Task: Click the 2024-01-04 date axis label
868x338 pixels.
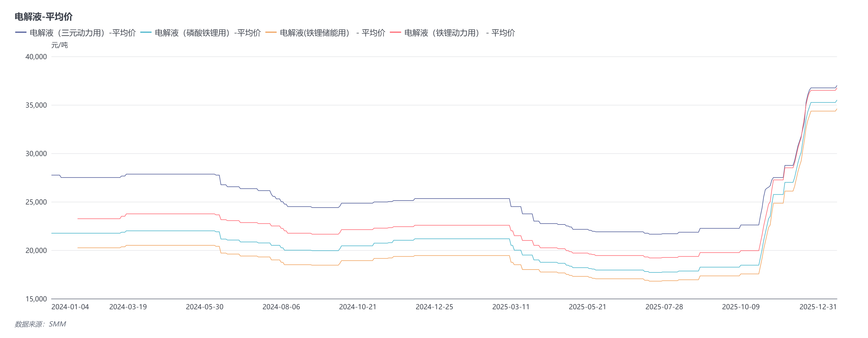Action: 70,307
